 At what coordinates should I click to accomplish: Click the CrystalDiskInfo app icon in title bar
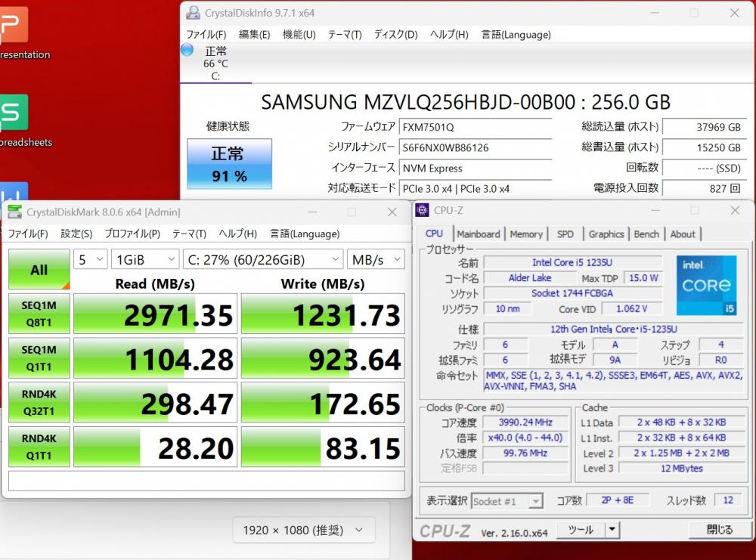194,13
